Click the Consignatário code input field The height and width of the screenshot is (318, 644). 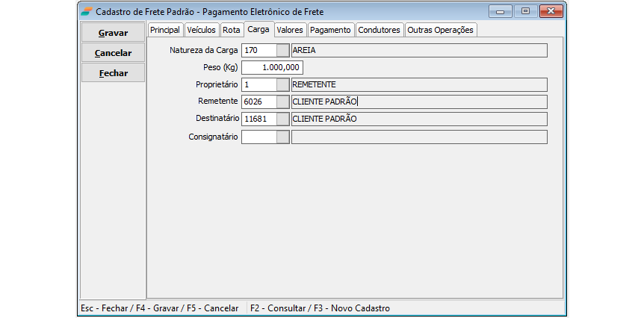(258, 137)
